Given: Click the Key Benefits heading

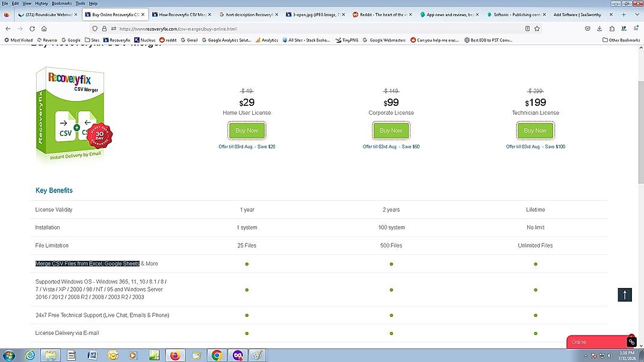Looking at the screenshot, I should [54, 191].
